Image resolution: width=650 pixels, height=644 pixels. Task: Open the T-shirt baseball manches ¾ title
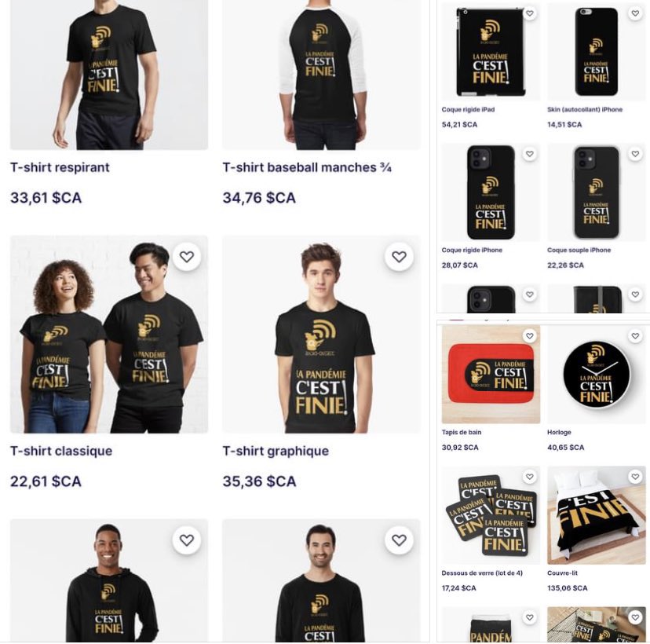(307, 167)
